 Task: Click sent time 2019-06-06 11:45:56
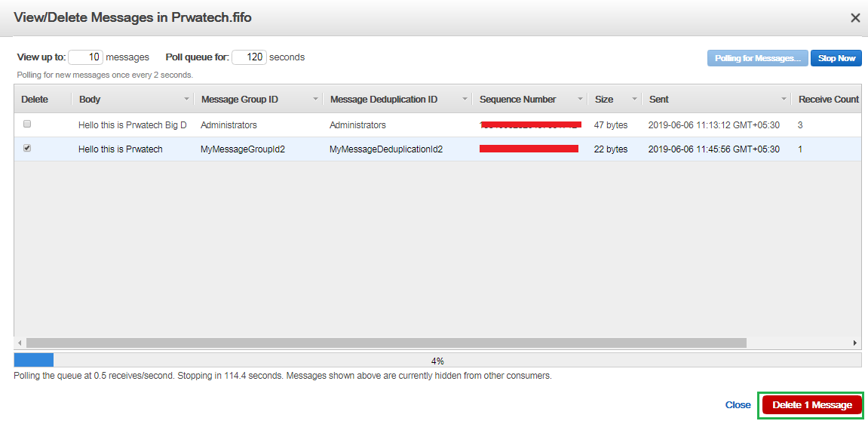click(713, 149)
